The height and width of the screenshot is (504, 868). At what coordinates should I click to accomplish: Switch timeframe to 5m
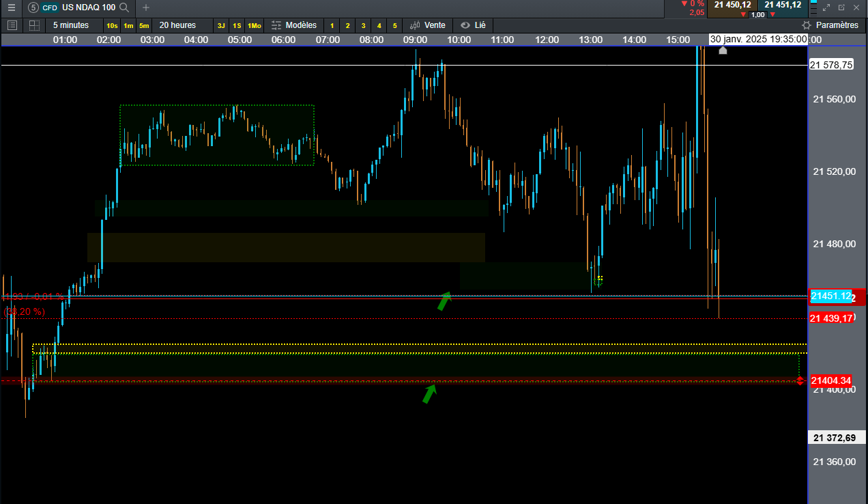144,25
